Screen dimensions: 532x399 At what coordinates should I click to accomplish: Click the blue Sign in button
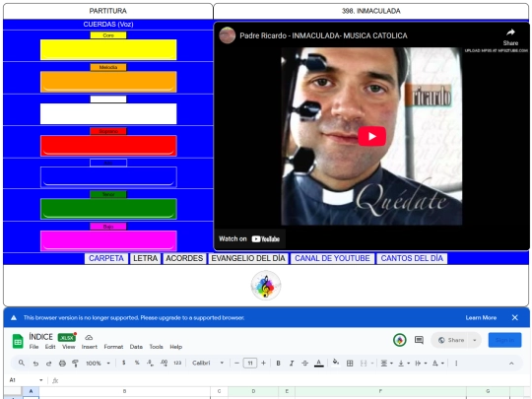(504, 340)
